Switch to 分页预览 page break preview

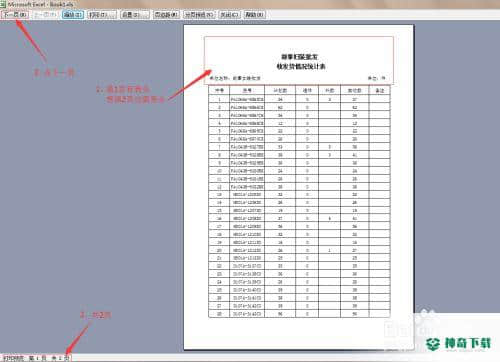click(x=199, y=15)
